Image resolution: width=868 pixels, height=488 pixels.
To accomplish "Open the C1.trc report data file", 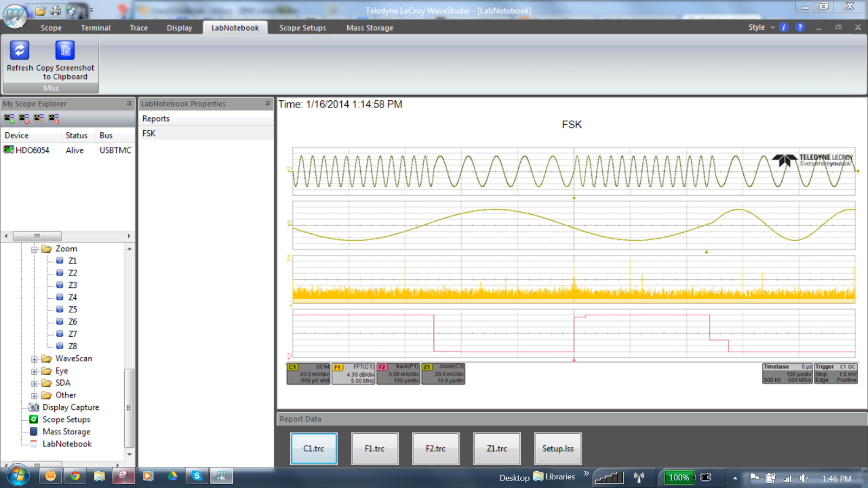I will point(314,448).
